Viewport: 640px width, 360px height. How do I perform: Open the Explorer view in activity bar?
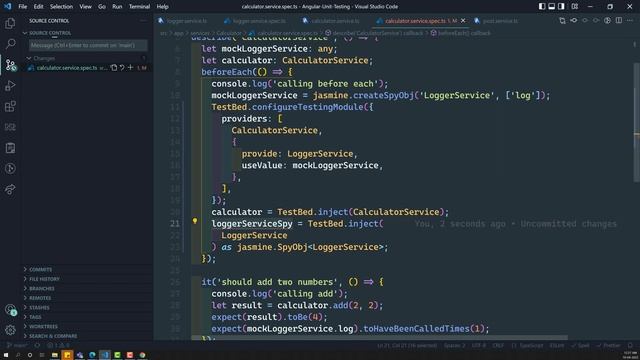pos(10,23)
